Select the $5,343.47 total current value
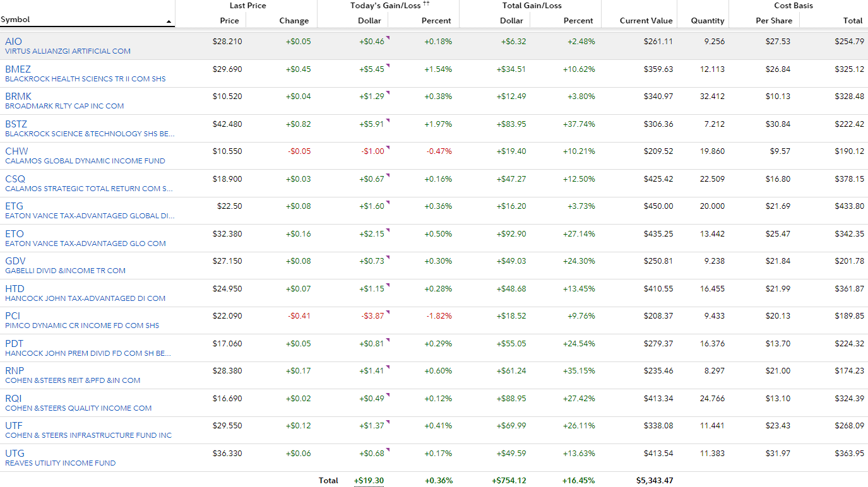This screenshot has width=868, height=487. (655, 481)
